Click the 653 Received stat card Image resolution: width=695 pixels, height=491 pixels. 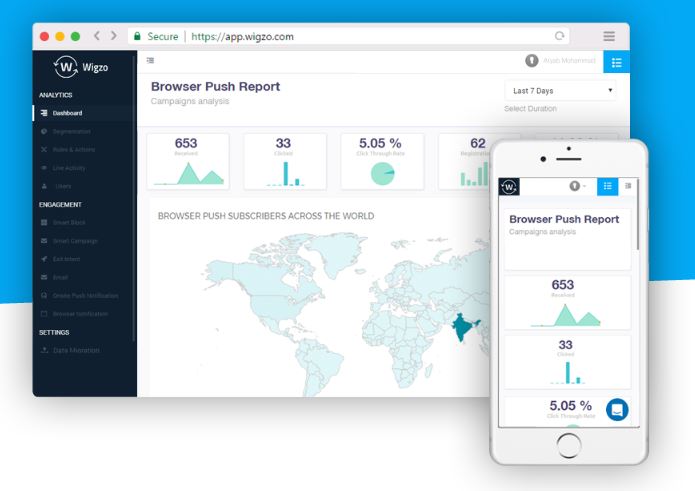click(x=188, y=161)
